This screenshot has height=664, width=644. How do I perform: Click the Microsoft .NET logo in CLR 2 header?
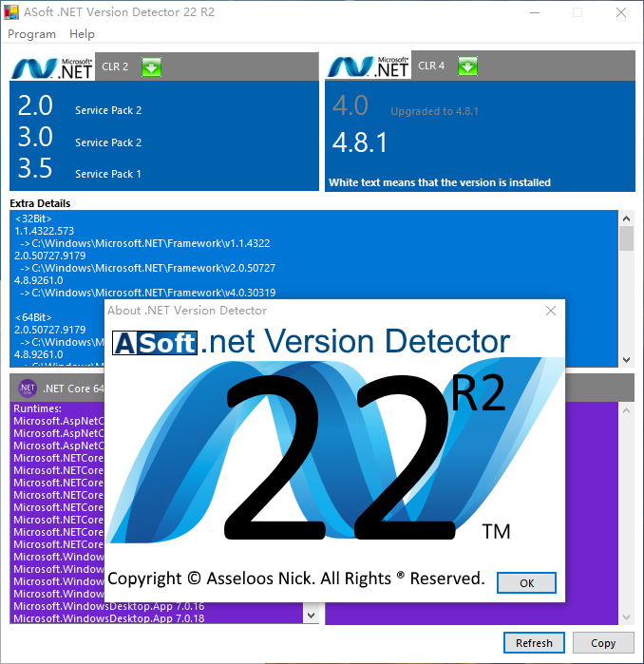tap(52, 66)
